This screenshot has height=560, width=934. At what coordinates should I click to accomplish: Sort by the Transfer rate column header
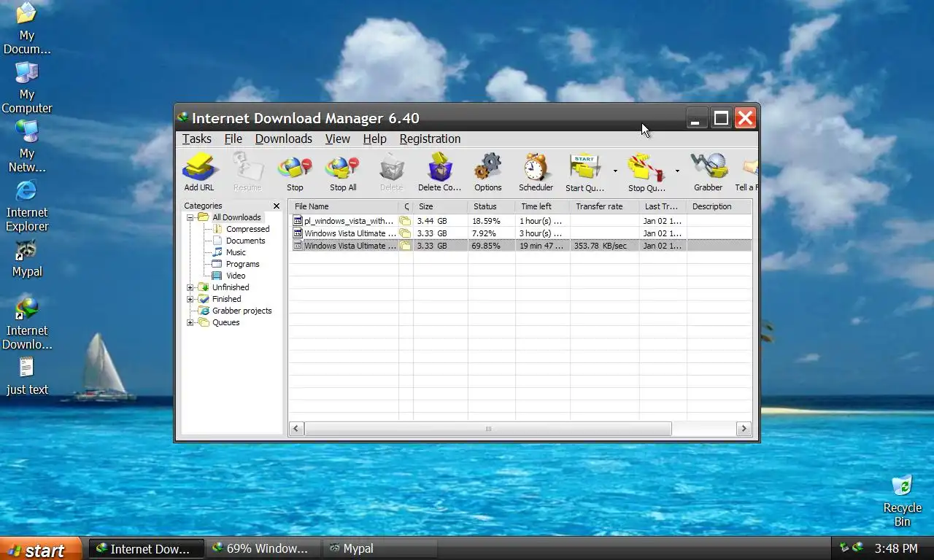tap(604, 206)
